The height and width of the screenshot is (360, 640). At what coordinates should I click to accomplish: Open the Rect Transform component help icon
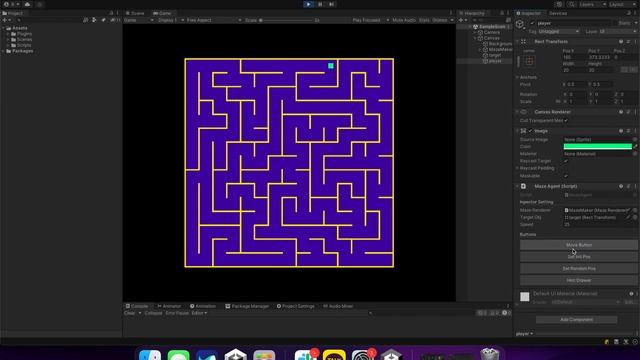point(621,42)
